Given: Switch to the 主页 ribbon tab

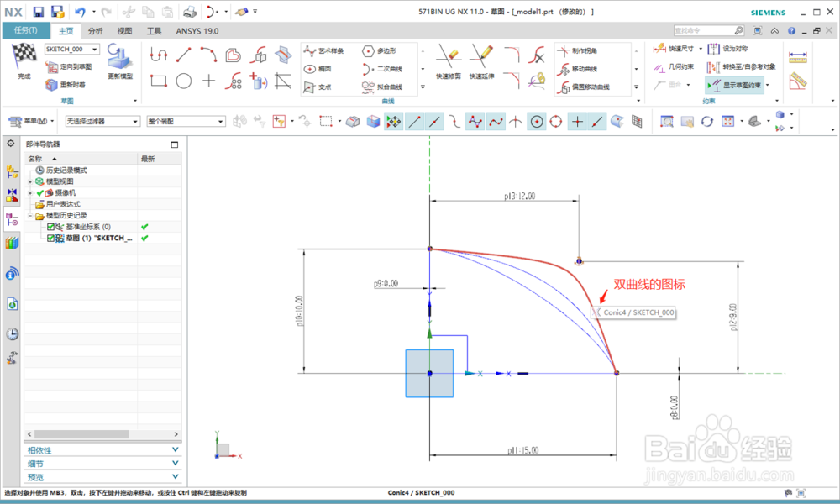Looking at the screenshot, I should pyautogui.click(x=66, y=31).
